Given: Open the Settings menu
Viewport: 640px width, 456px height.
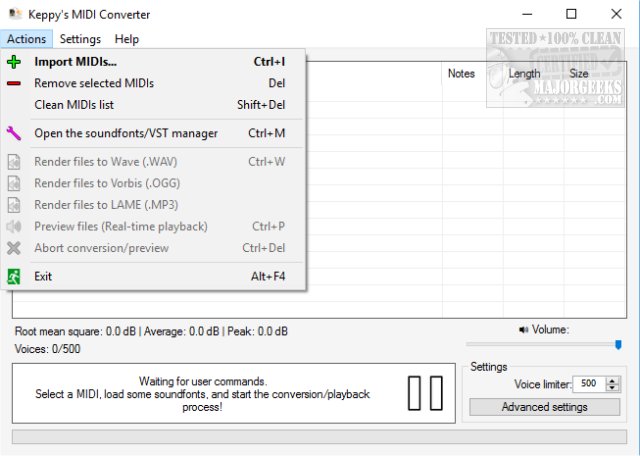Looking at the screenshot, I should (80, 39).
